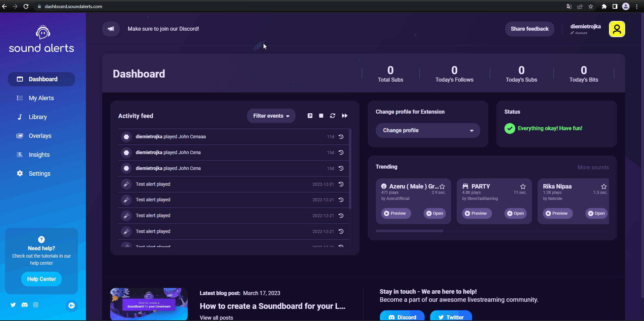Click View all posts link

216,318
